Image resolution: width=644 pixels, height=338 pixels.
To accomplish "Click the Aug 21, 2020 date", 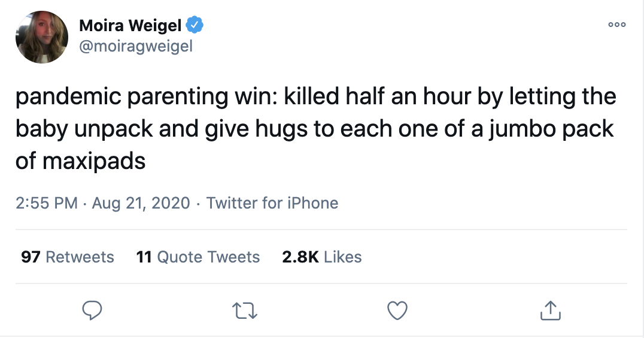I will 141,203.
